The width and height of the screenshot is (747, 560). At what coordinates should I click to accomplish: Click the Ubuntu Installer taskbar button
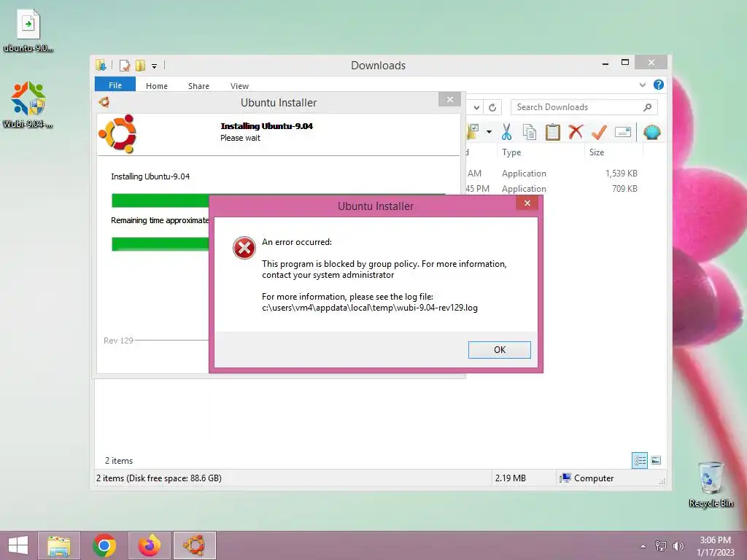click(194, 545)
